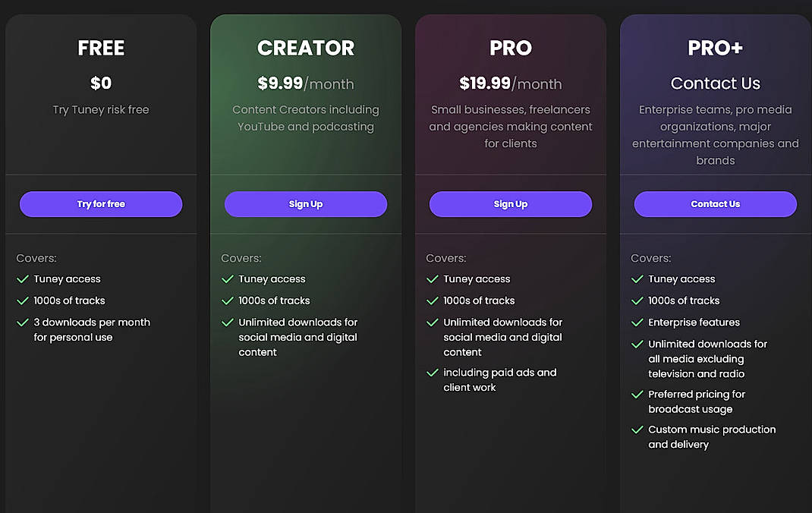Select the checkmark beside Enterprise features
This screenshot has width=812, height=513.
(637, 323)
